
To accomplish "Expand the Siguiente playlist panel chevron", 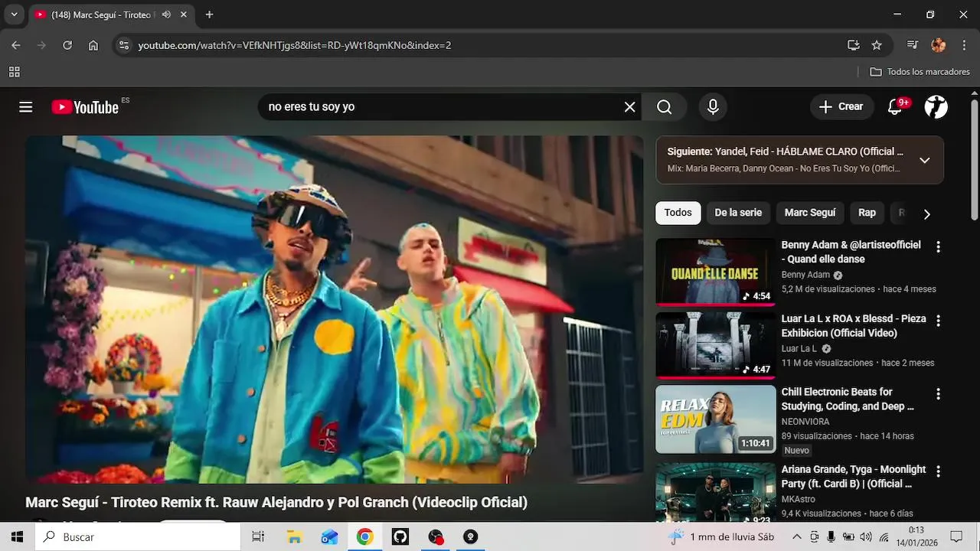I will pyautogui.click(x=924, y=160).
